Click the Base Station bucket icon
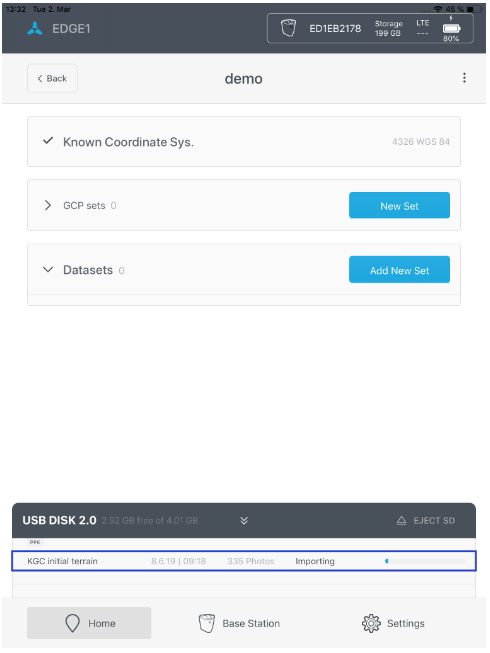 206,623
